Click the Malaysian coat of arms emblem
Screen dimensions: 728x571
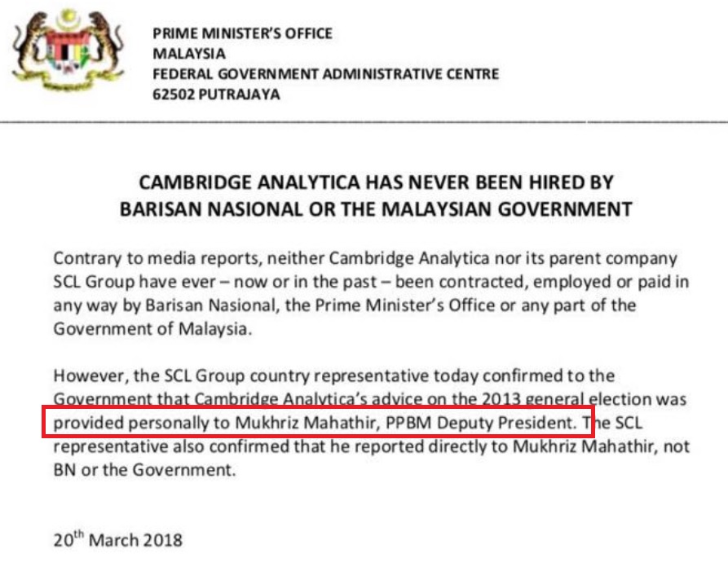coord(68,50)
